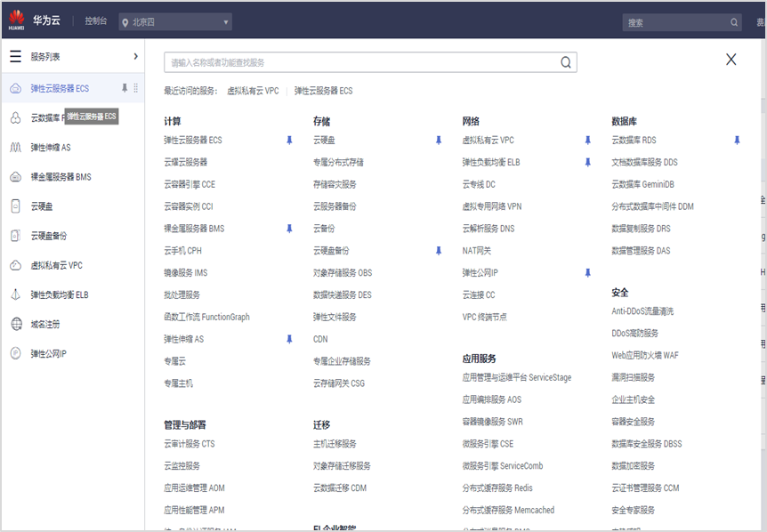Image resolution: width=767 pixels, height=532 pixels.
Task: Open 云手机 CPH service
Action: tap(182, 251)
